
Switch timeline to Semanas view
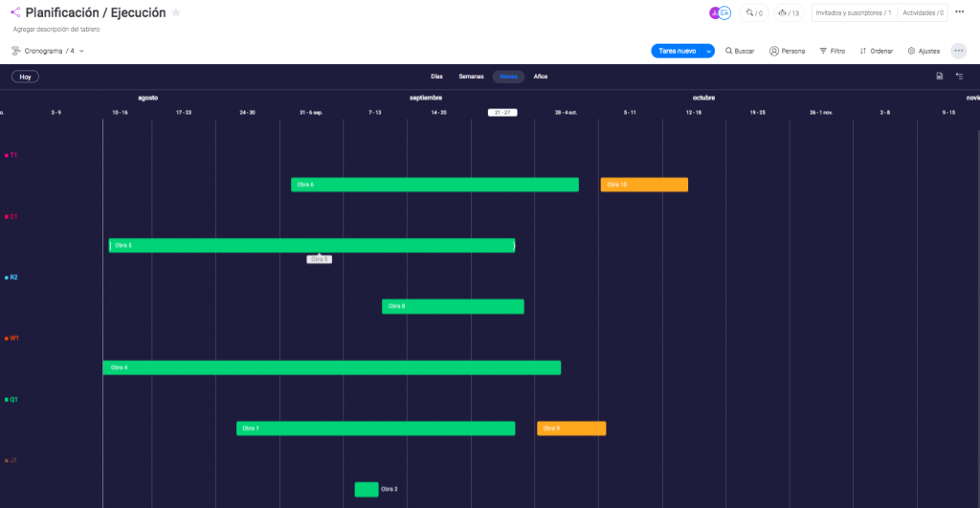[471, 77]
